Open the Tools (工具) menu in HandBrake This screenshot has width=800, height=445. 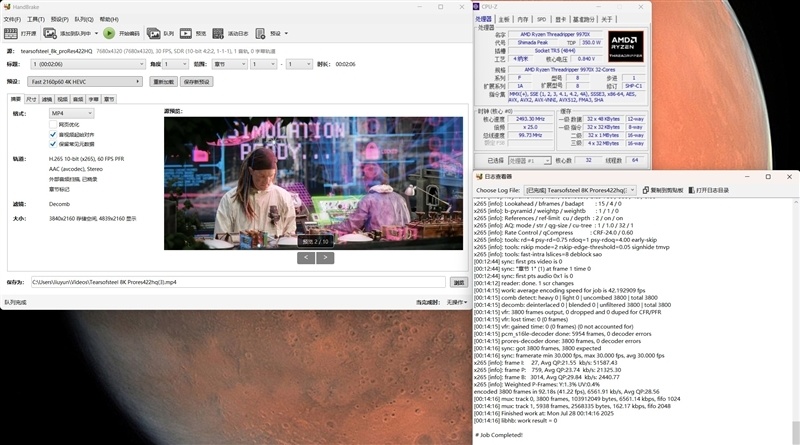[35, 18]
